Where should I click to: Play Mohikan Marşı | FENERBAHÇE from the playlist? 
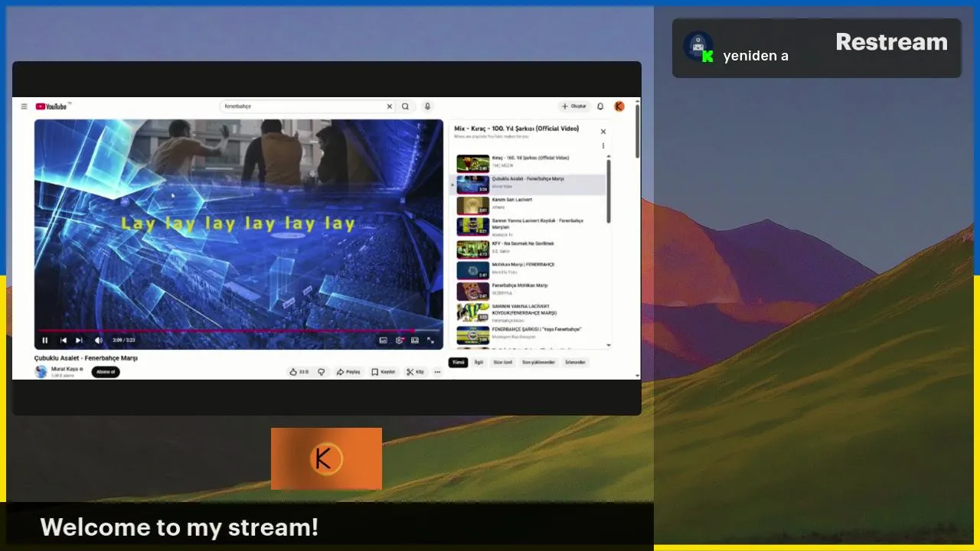[528, 270]
